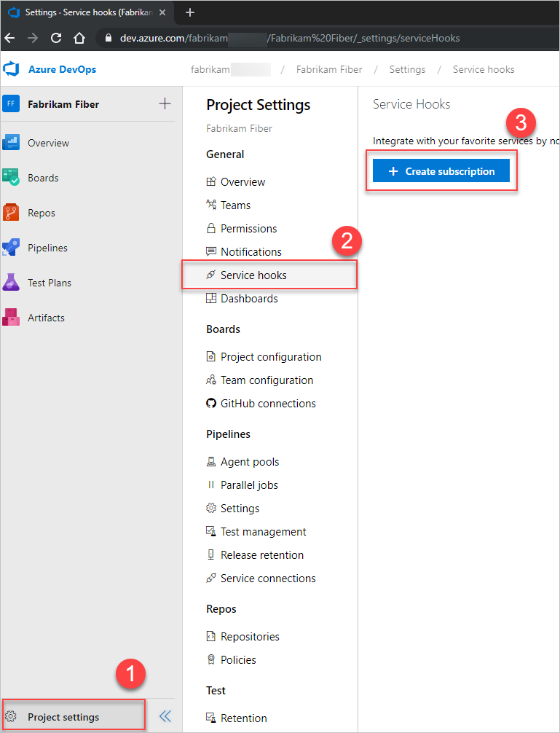Open Release retention under Pipelines

tap(261, 554)
